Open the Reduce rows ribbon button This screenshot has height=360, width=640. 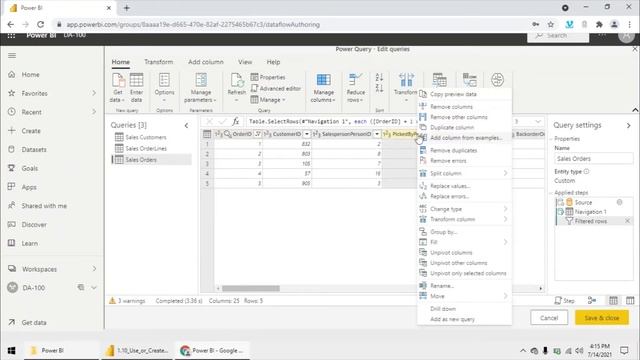click(x=356, y=87)
